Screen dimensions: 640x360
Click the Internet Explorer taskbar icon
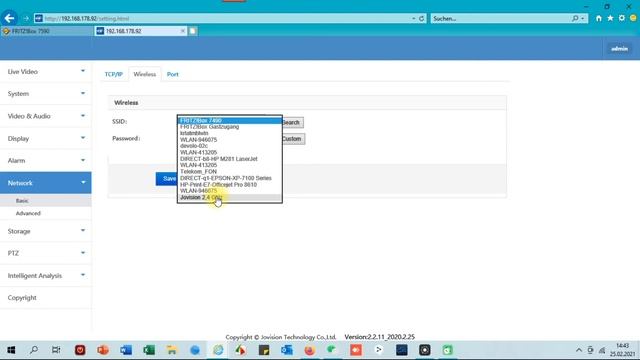coord(218,350)
